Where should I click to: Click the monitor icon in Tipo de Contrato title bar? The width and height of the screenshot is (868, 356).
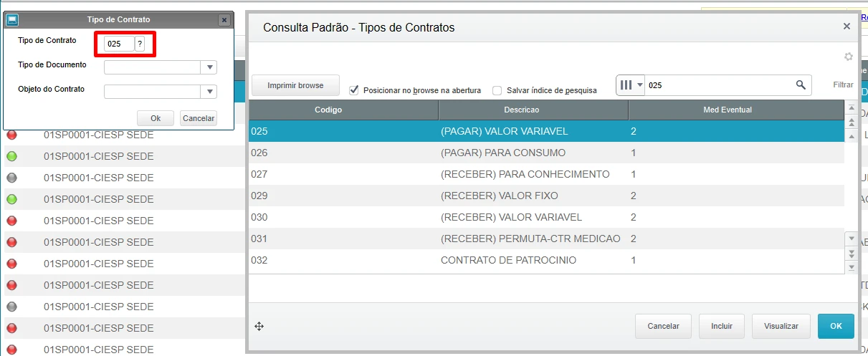[x=12, y=19]
